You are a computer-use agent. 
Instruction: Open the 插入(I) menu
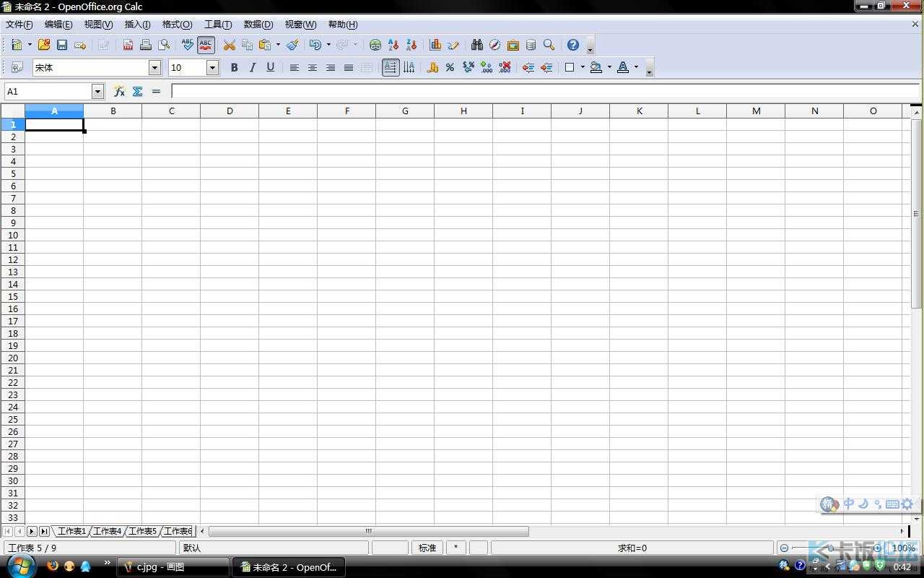(x=138, y=24)
